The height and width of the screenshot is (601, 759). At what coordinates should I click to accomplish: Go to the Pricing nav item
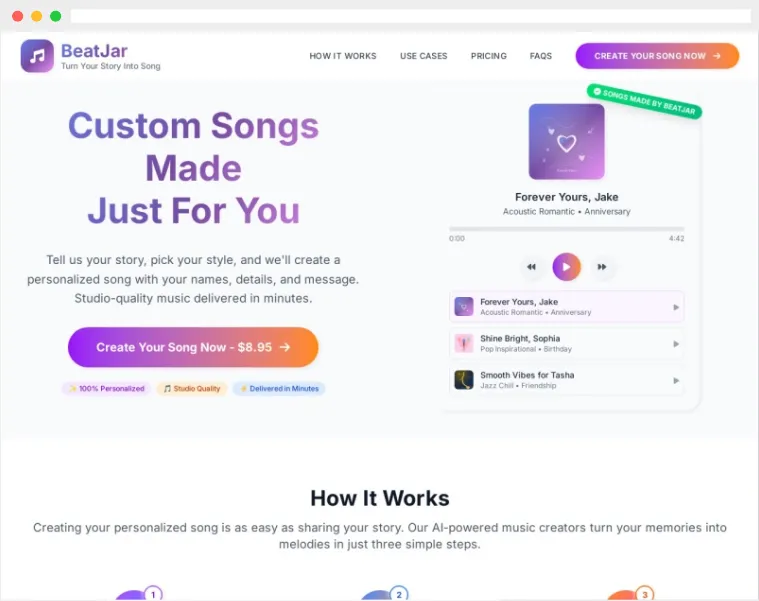point(489,56)
